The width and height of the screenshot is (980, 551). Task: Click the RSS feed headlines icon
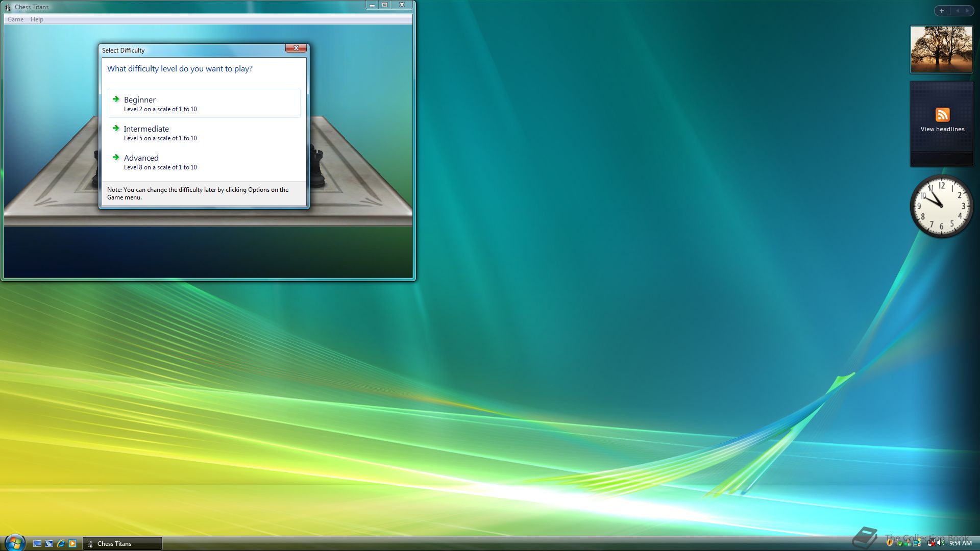(x=942, y=115)
